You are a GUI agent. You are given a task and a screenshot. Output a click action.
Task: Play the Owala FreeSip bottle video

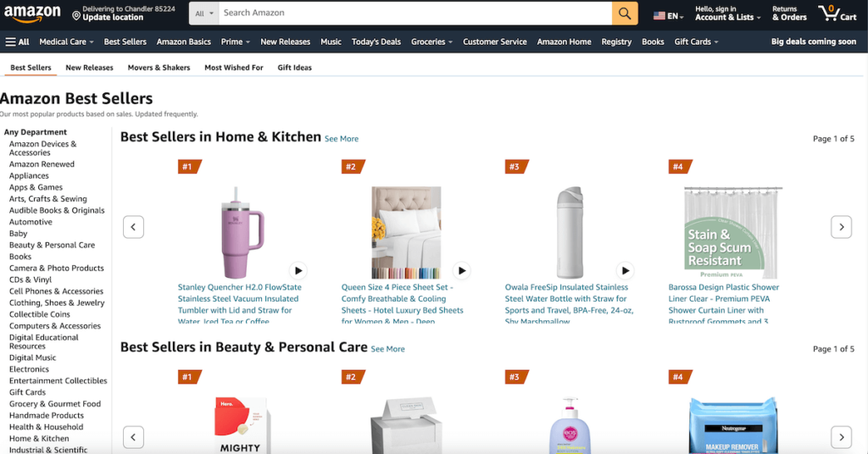(625, 270)
